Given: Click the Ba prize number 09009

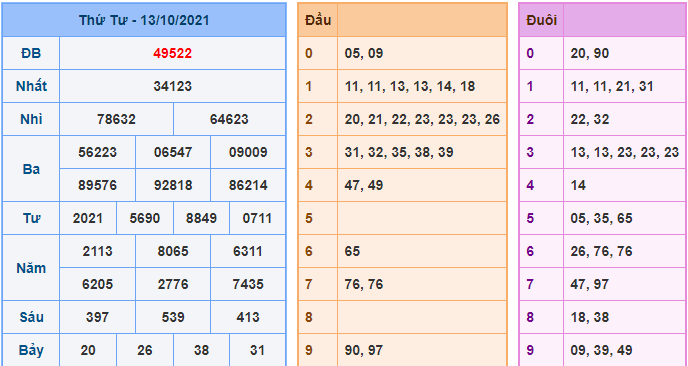Looking at the screenshot, I should click(248, 152).
